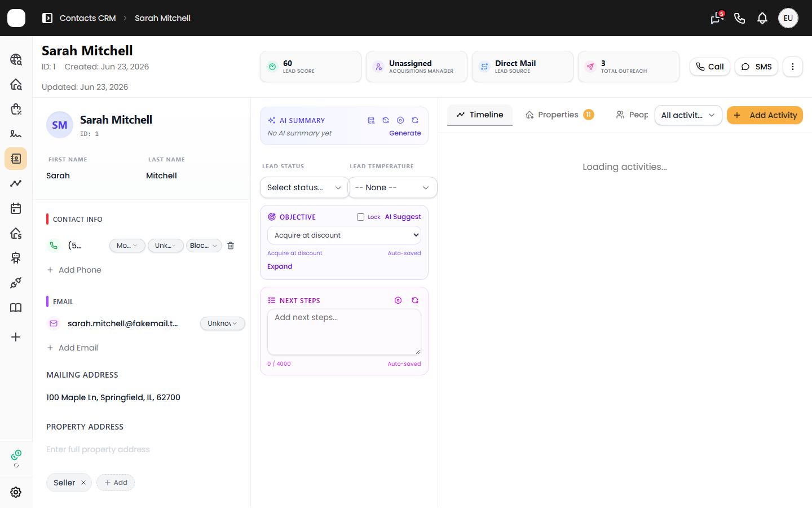This screenshot has height=508, width=812.
Task: Open the house with dollar sidebar icon
Action: pyautogui.click(x=16, y=233)
